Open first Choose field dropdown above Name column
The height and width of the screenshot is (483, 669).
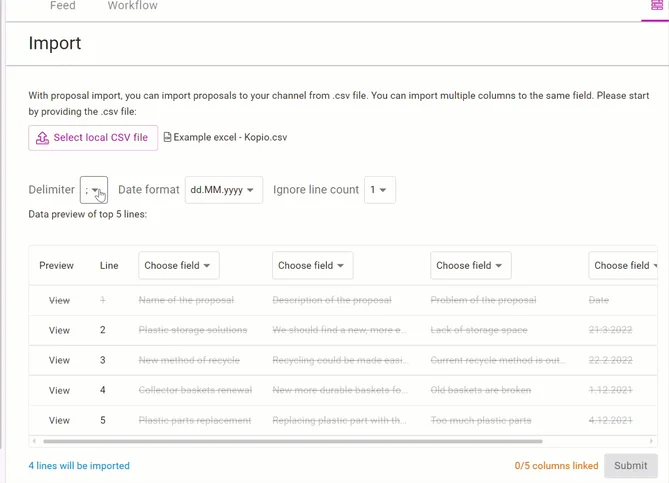[179, 265]
